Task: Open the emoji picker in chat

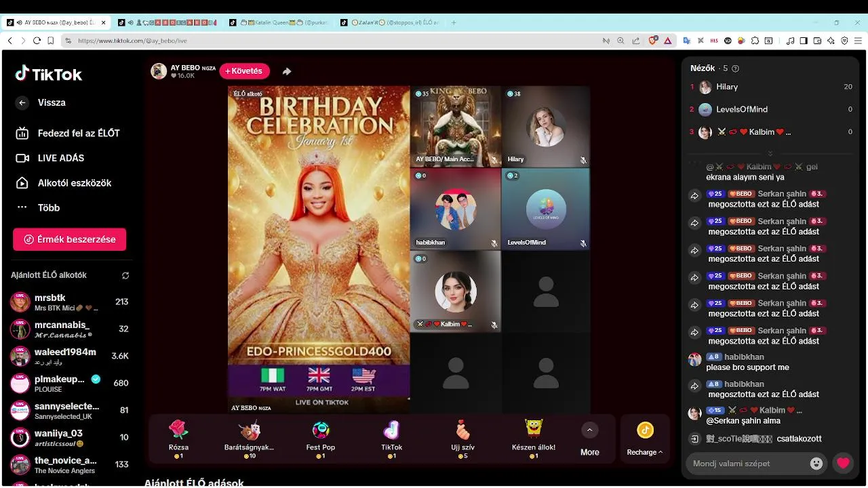Action: tap(816, 464)
